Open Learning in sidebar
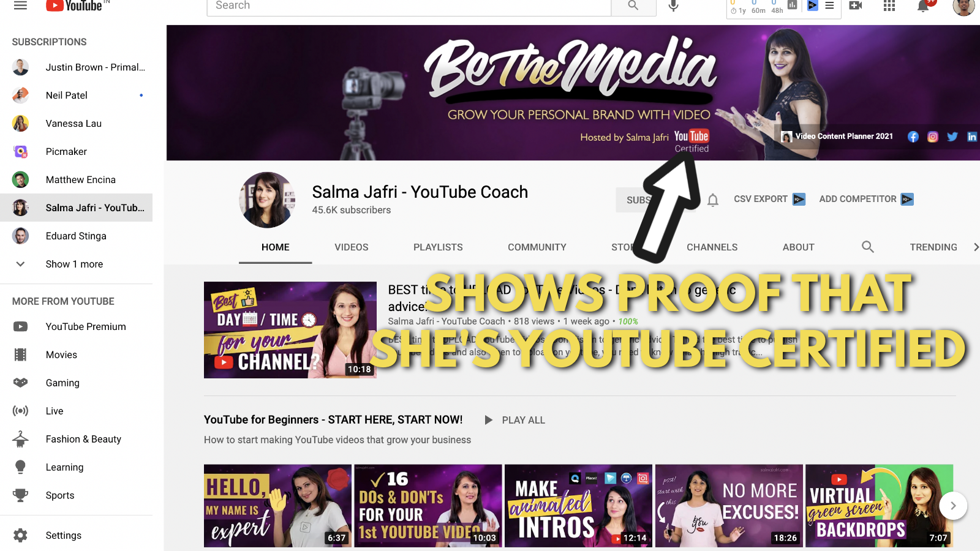The width and height of the screenshot is (980, 551). (76, 468)
